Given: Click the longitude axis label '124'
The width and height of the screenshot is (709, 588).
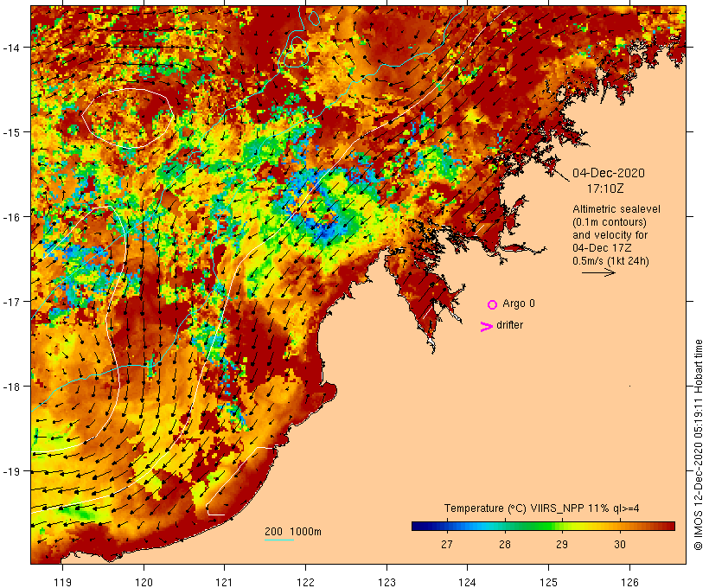Looking at the screenshot, I should 467,582.
